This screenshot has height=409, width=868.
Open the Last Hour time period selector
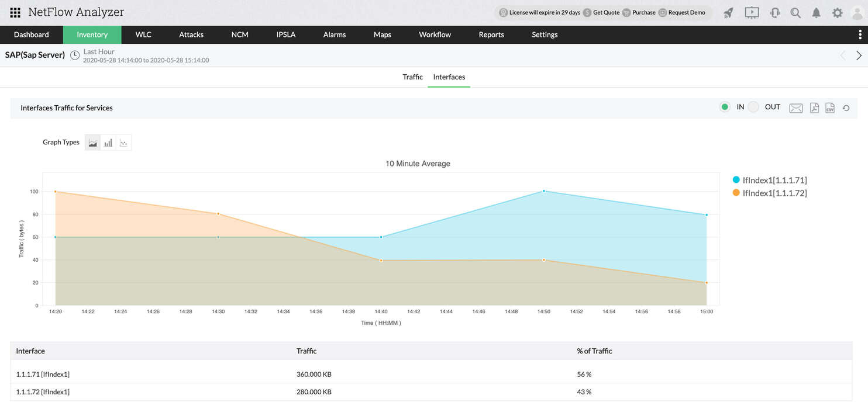98,51
